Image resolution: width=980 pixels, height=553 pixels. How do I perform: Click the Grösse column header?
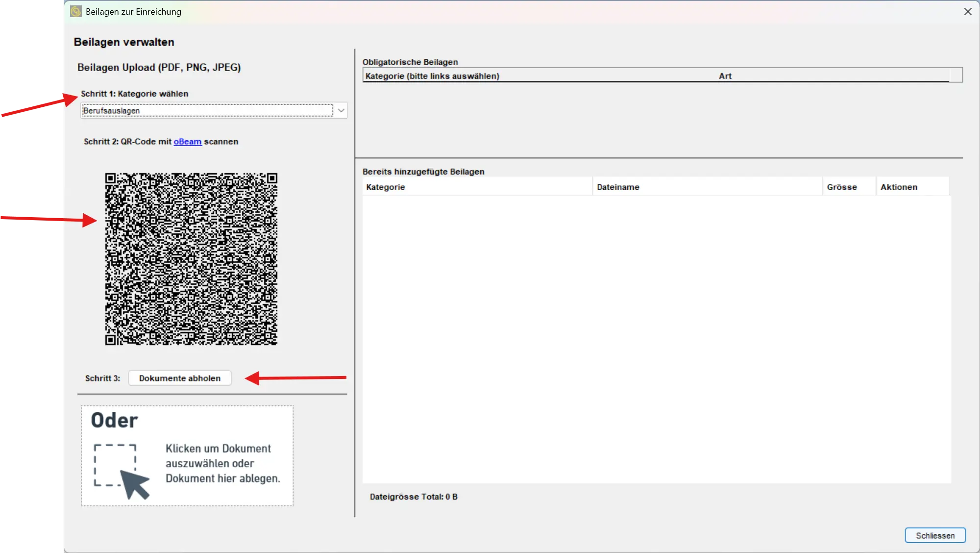(x=842, y=187)
